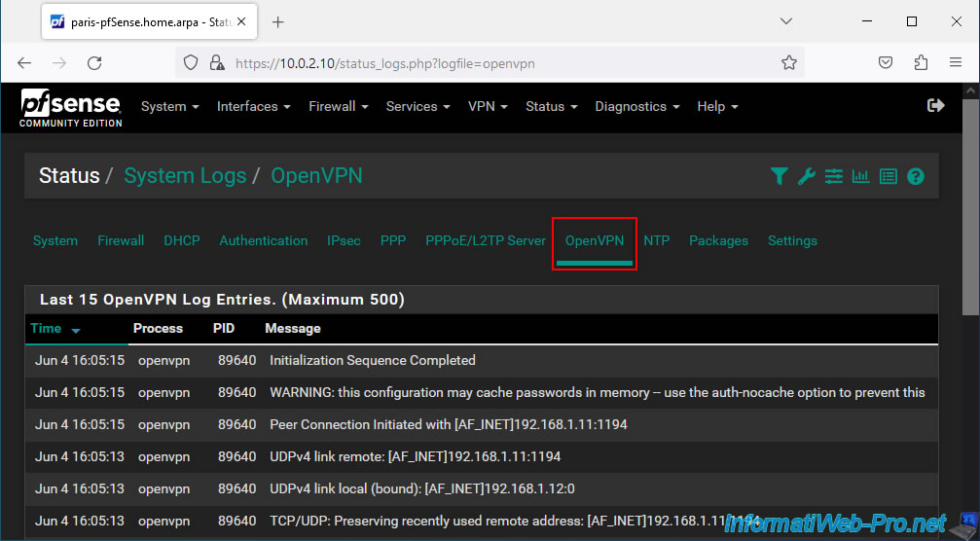Select the UDPv4 link remote message
The height and width of the screenshot is (541, 980).
(415, 456)
